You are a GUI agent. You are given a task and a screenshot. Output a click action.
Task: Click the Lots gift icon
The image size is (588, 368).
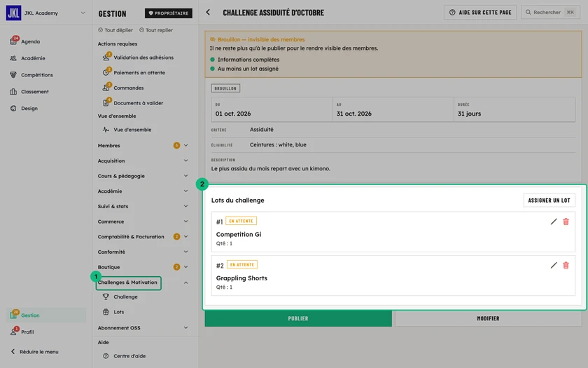click(106, 312)
